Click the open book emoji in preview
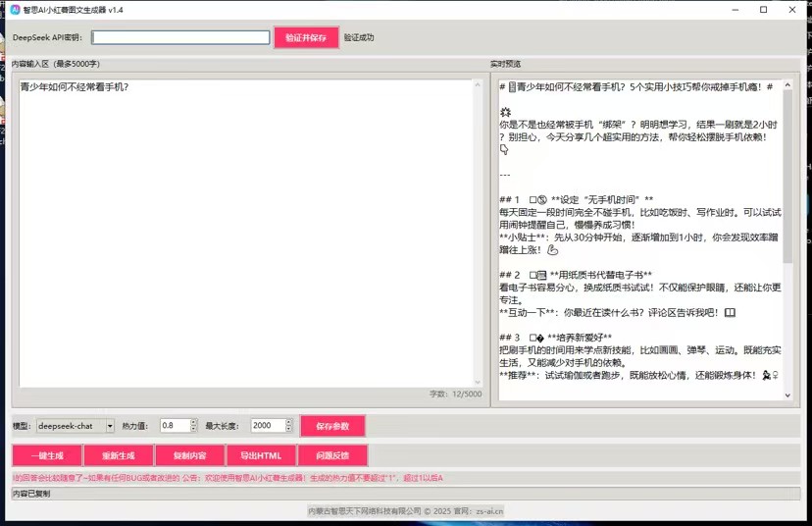This screenshot has height=526, width=812. [x=730, y=312]
